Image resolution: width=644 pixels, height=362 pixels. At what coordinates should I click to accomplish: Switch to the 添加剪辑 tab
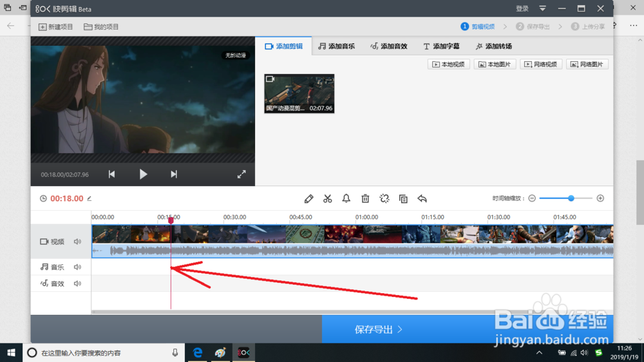[283, 46]
